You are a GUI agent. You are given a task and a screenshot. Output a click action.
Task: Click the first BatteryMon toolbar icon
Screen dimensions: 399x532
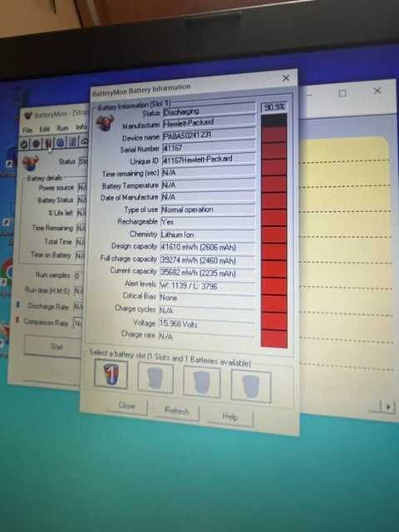[24, 145]
